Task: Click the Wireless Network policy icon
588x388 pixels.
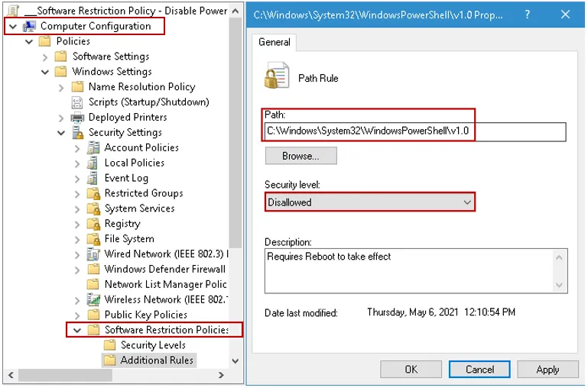Action: point(93,299)
